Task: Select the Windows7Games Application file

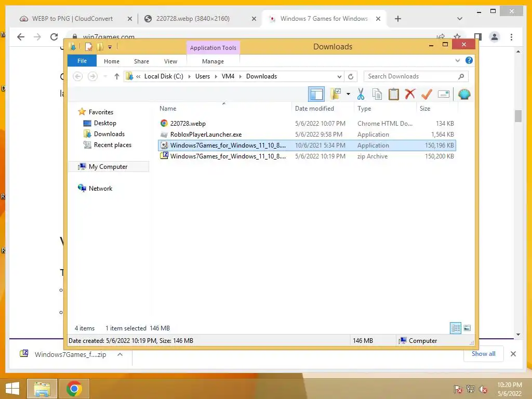Action: tap(307, 145)
